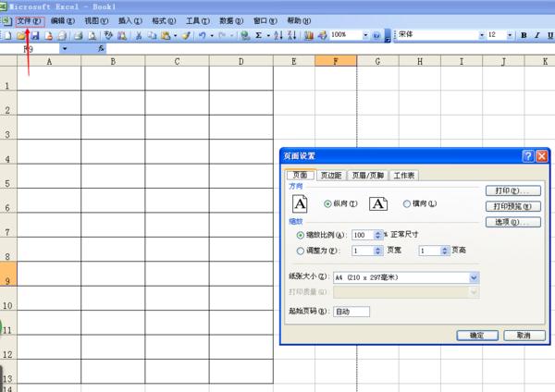Click the Cut scissors icon
This screenshot has width=555, height=392.
[x=139, y=35]
